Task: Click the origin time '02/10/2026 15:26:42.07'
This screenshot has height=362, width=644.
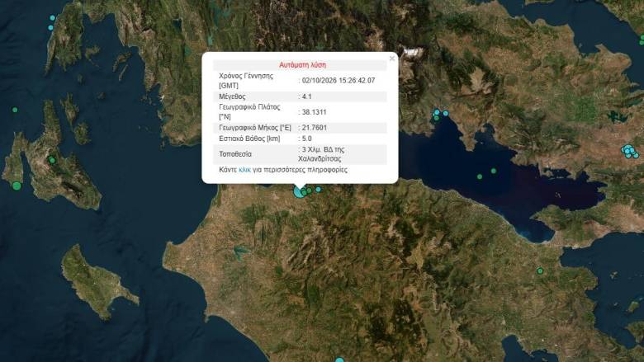Action: point(339,81)
